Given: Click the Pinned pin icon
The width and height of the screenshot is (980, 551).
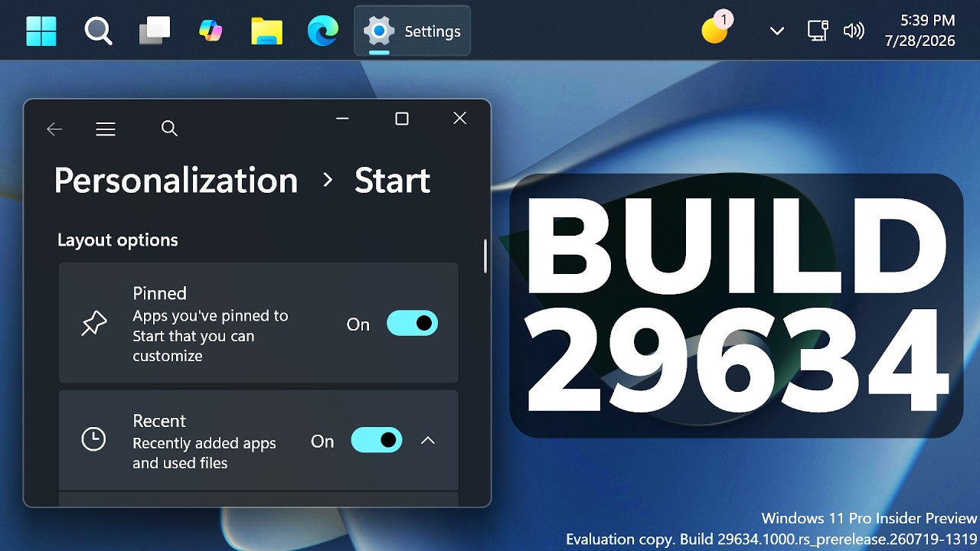Looking at the screenshot, I should point(94,324).
